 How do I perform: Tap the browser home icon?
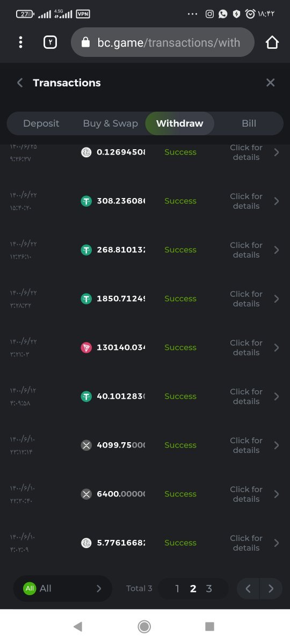(272, 42)
